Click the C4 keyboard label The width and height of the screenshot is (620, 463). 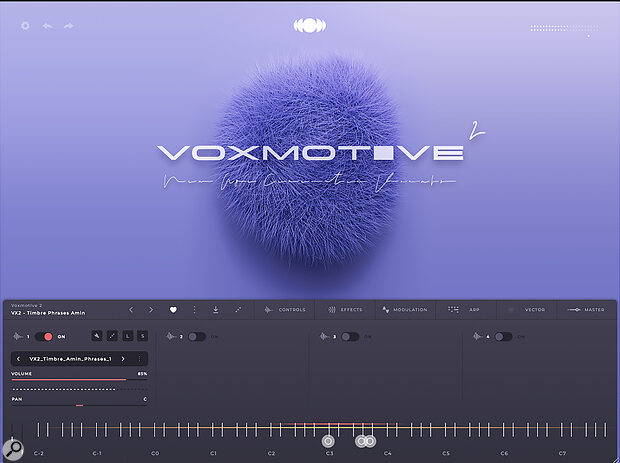388,453
